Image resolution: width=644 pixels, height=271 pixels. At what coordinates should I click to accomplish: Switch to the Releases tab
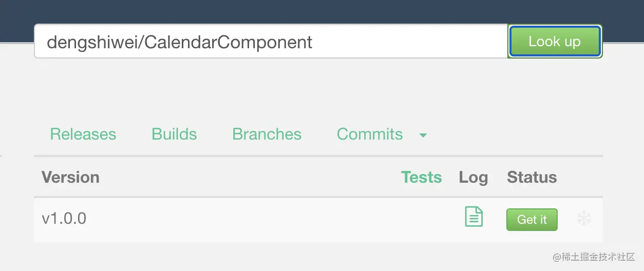[x=83, y=134]
